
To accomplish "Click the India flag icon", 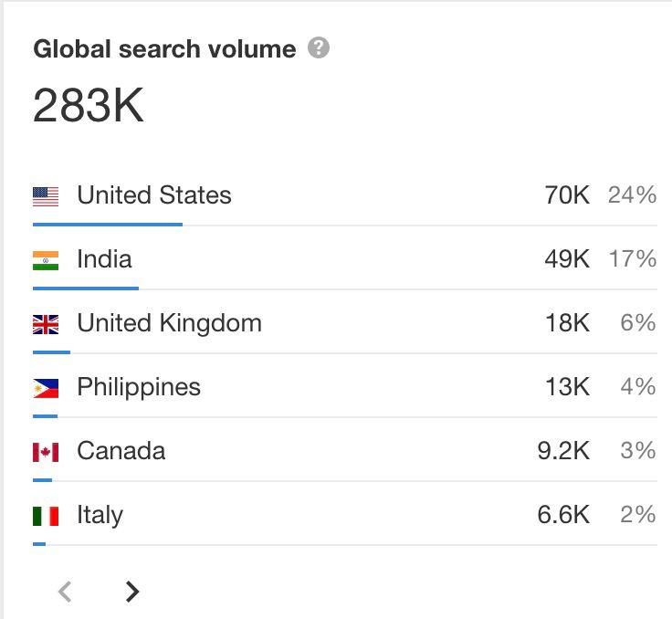I will coord(46,260).
